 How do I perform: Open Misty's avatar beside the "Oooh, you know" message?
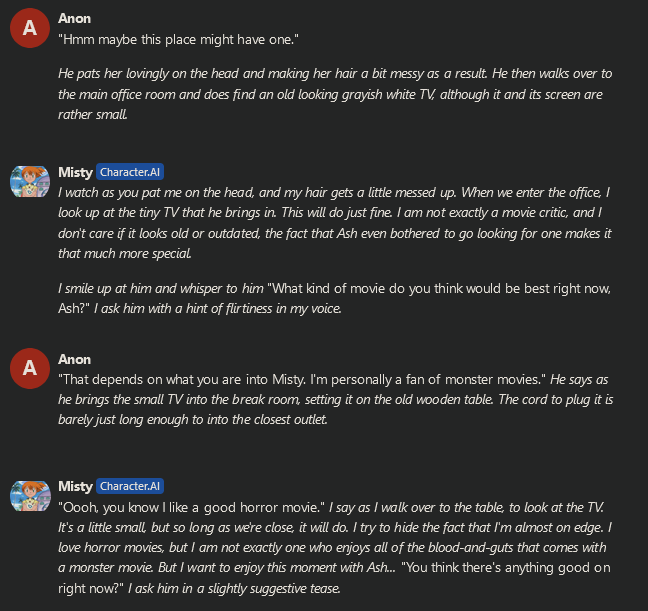pos(30,495)
